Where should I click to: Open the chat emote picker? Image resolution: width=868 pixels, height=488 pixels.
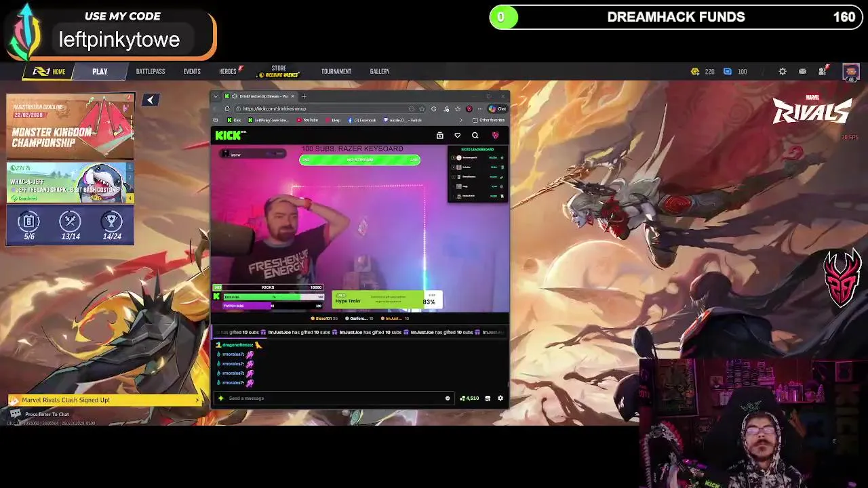448,398
